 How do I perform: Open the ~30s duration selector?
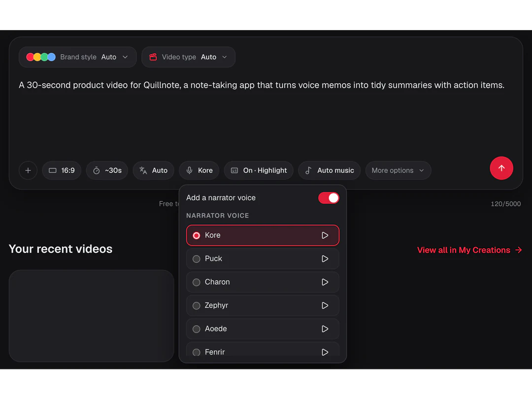point(107,170)
